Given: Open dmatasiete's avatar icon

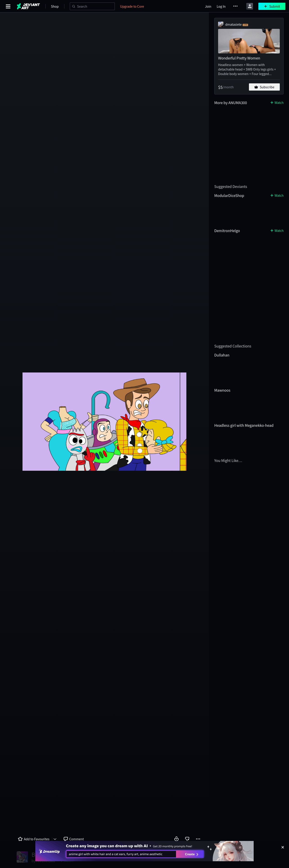Looking at the screenshot, I should (x=221, y=24).
